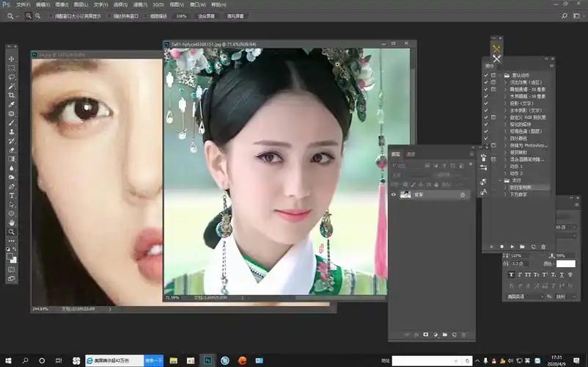Delete layer using Layers trash icon
This screenshot has width=588, height=367.
463,335
